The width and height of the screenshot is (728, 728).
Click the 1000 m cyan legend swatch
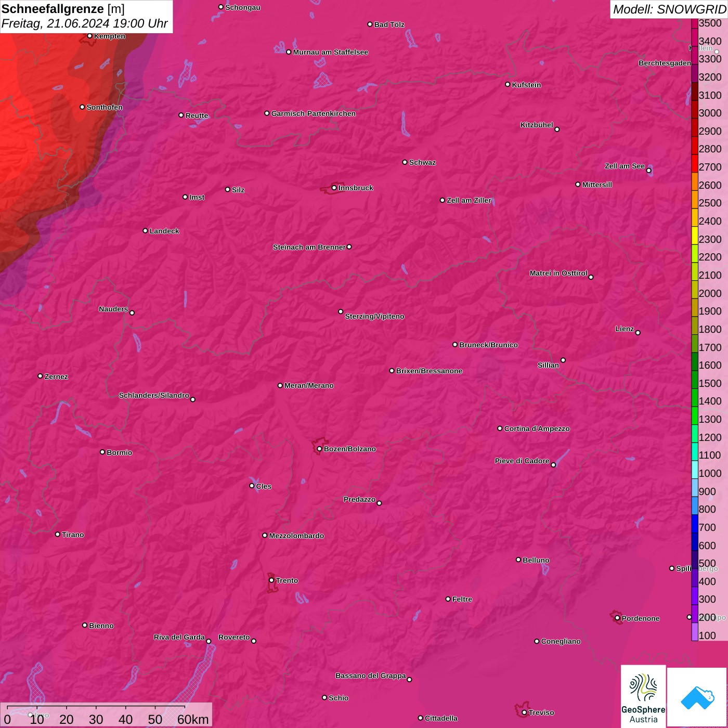(x=694, y=470)
